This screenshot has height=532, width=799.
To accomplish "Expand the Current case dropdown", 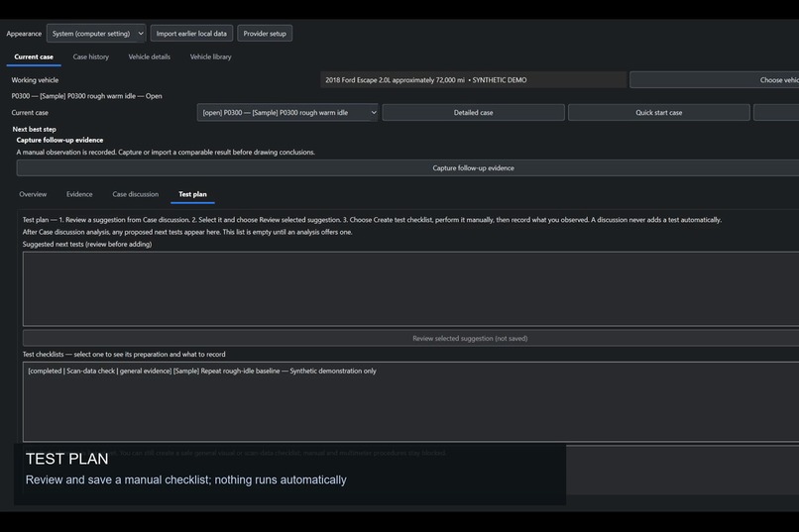I will 287,113.
